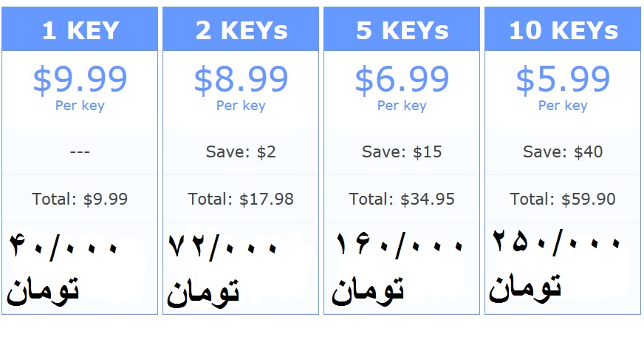The width and height of the screenshot is (644, 351).
Task: Click the Save: $2 text
Action: pos(241,151)
